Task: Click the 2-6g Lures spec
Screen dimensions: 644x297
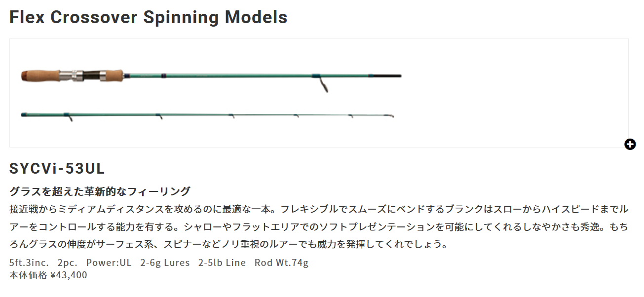Action: pyautogui.click(x=165, y=263)
